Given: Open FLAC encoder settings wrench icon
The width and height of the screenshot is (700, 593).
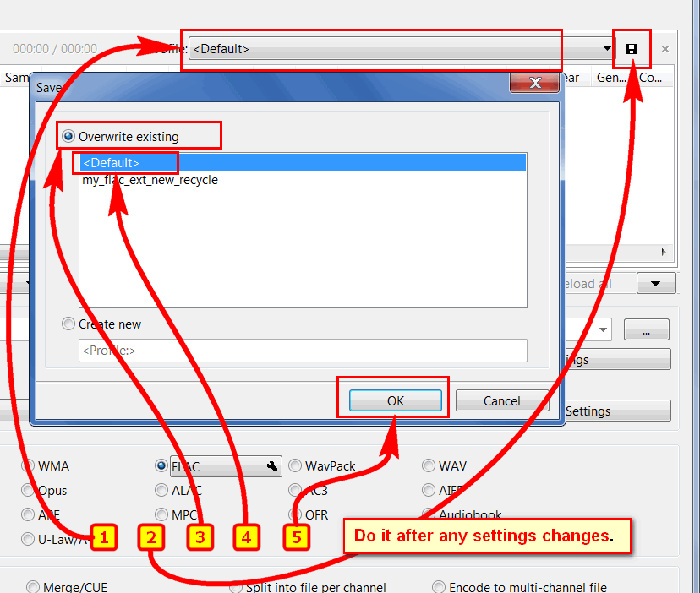Looking at the screenshot, I should pos(272,465).
